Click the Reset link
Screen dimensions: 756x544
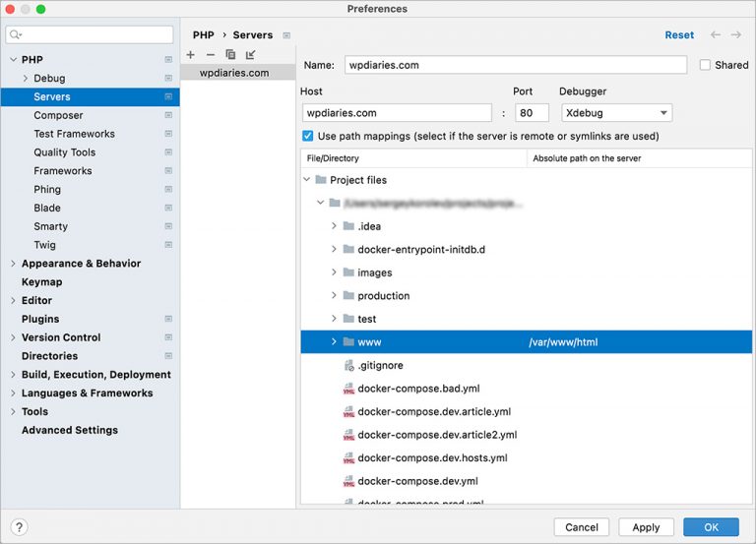(679, 34)
